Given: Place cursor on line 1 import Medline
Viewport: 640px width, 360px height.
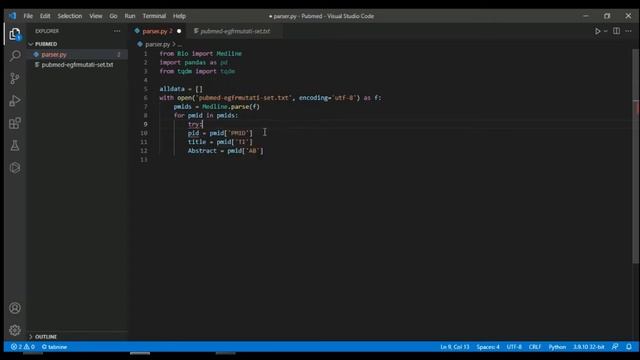Looking at the screenshot, I should click(200, 53).
